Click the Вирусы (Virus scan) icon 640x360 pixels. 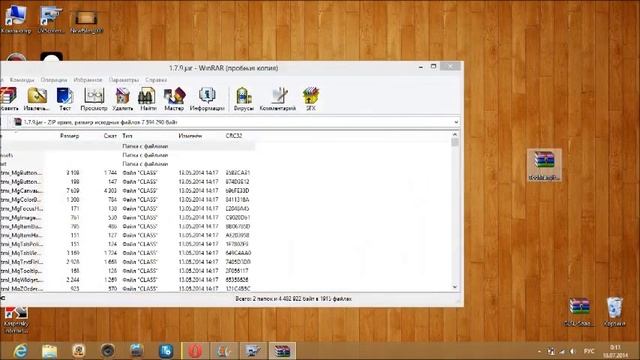coord(244,99)
